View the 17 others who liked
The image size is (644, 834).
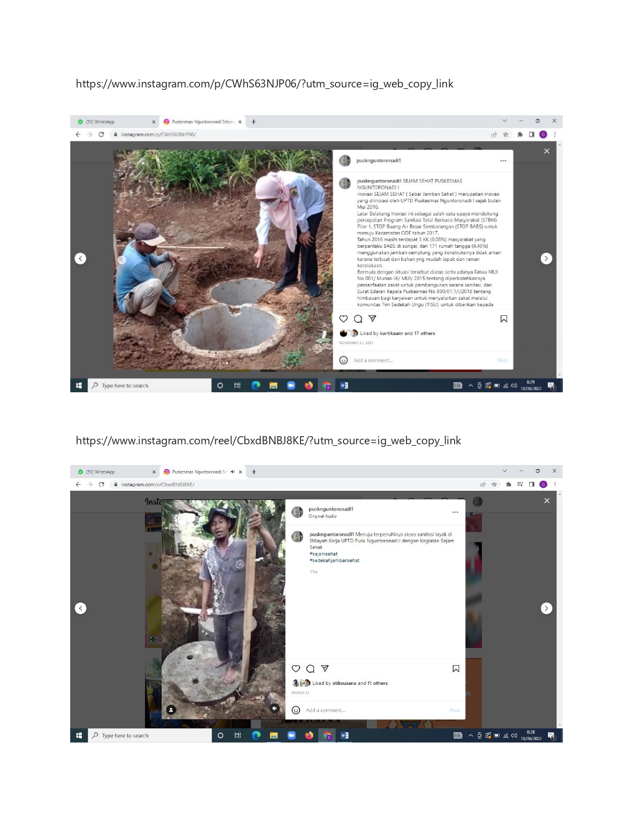click(425, 334)
